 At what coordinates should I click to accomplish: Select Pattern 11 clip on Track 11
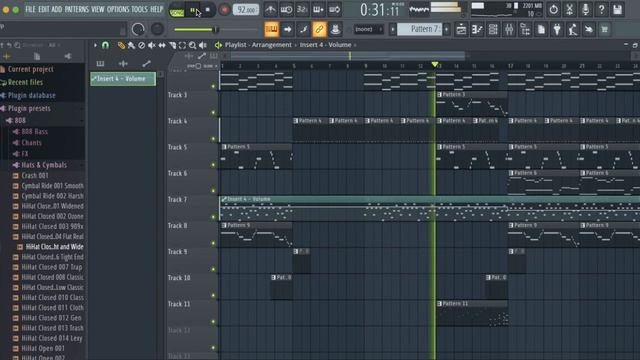point(472,313)
